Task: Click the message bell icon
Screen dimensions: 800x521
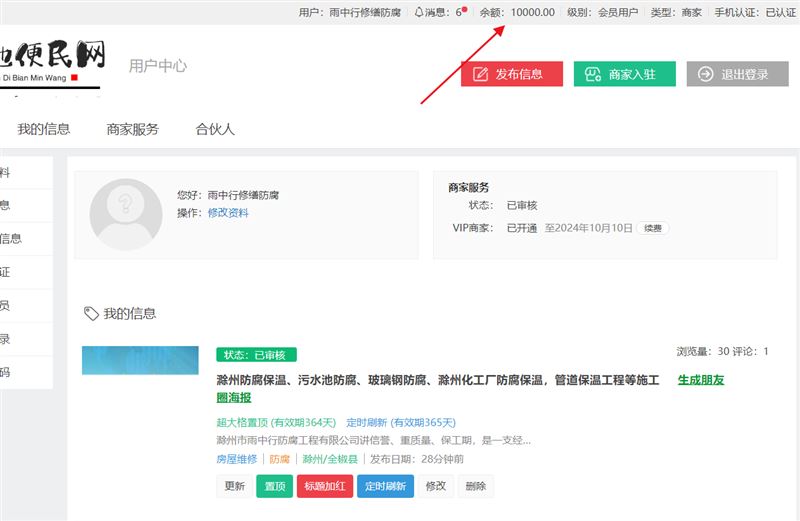Action: (x=418, y=12)
